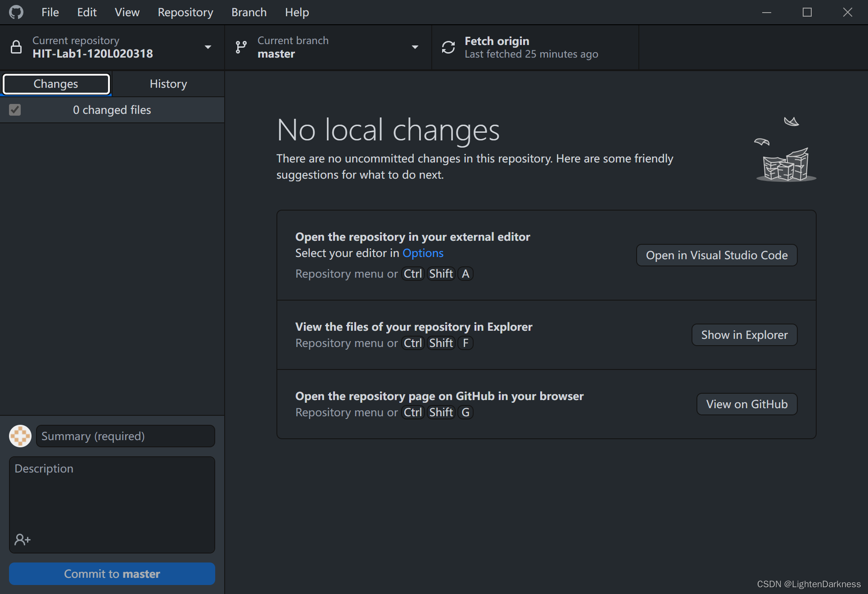
Task: Click the add co-authors icon
Action: 23,539
